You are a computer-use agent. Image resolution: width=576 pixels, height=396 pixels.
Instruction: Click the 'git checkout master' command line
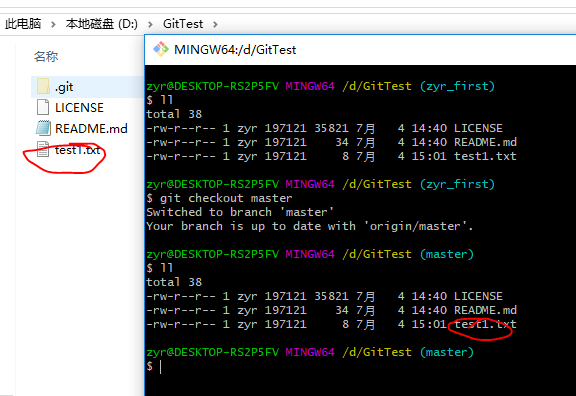coord(219,198)
